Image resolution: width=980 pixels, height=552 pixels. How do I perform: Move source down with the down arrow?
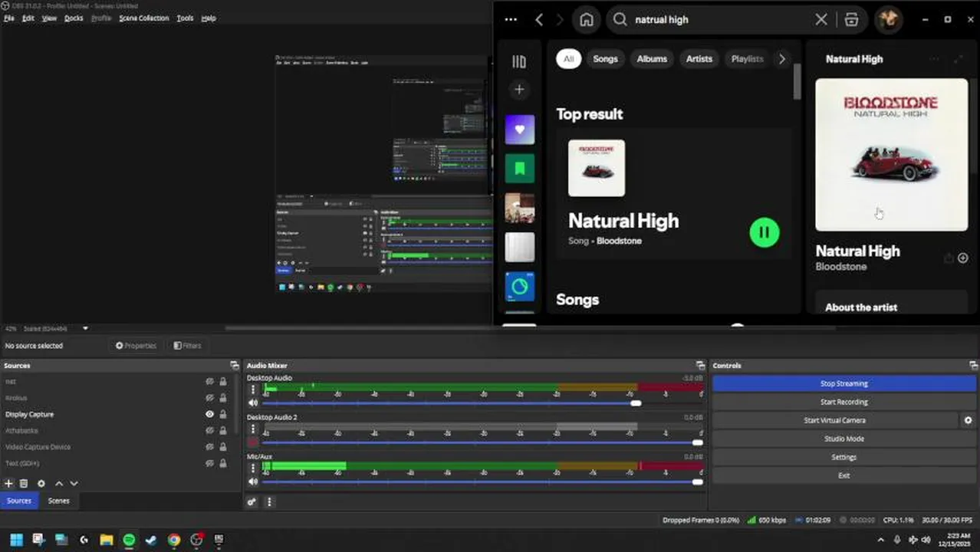click(74, 484)
